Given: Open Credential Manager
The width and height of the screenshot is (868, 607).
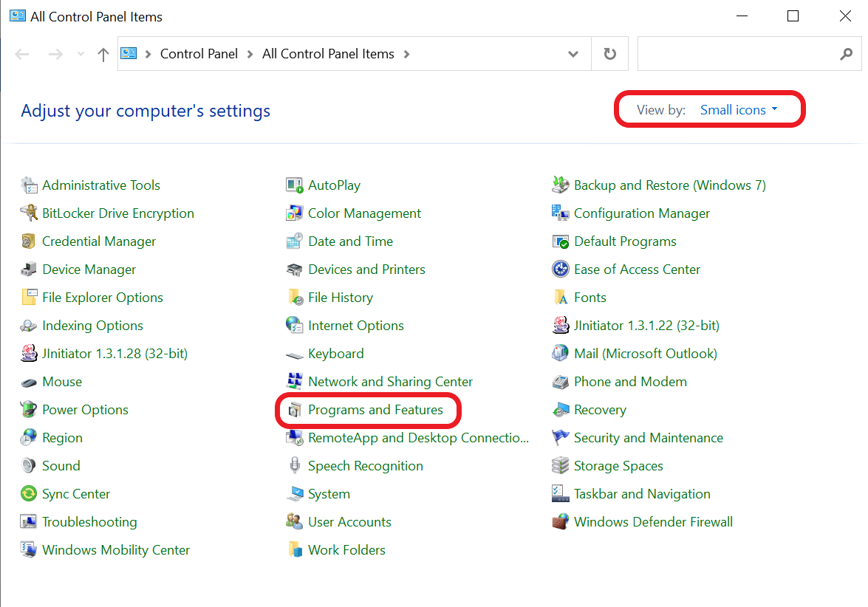Looking at the screenshot, I should click(x=98, y=241).
